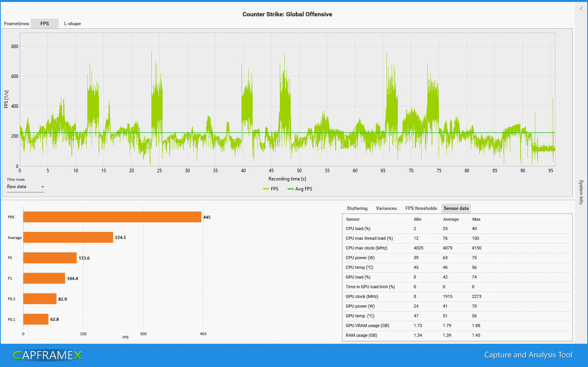Collapse panel with the top-right chevron arrow
The width and height of the screenshot is (588, 367).
click(581, 9)
